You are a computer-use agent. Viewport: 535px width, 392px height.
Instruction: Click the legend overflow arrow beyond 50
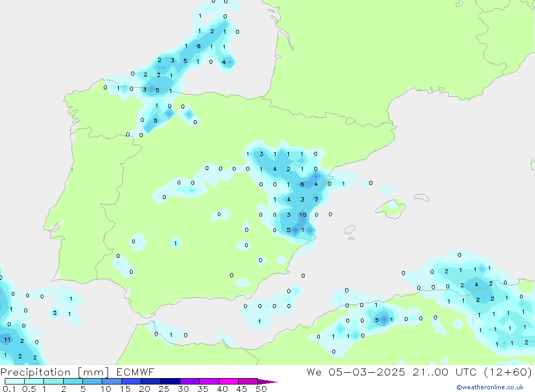[x=267, y=381]
